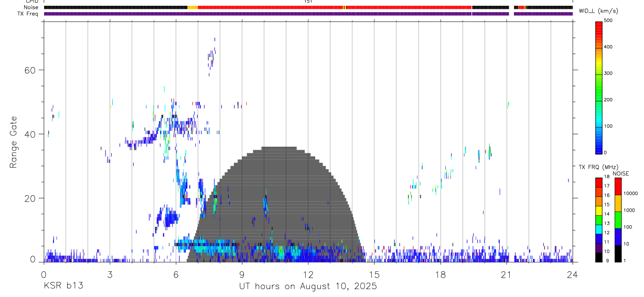Select the "TX Freq" row label at top
This screenshot has height=297, width=644.
[x=28, y=14]
